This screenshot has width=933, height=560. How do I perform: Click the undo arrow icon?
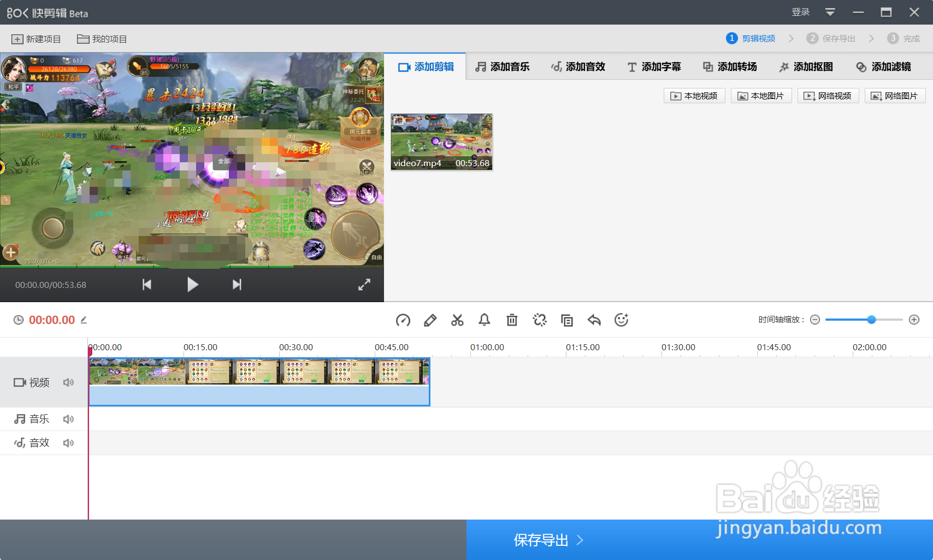click(594, 320)
